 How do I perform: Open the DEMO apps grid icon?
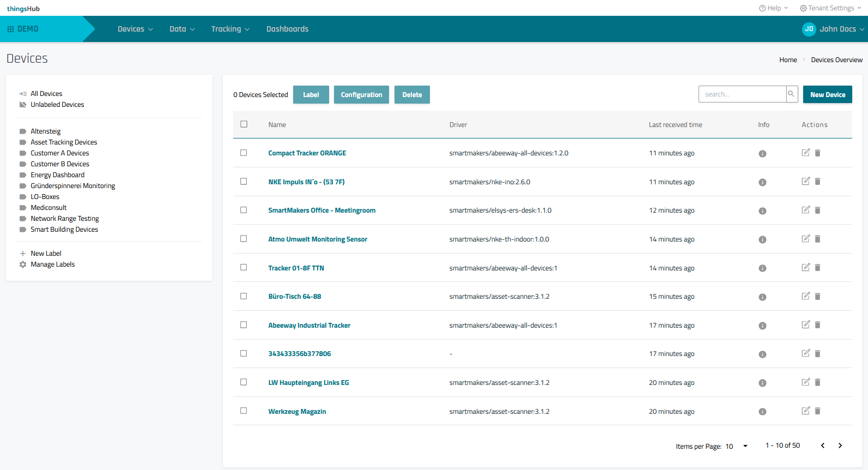coord(10,29)
